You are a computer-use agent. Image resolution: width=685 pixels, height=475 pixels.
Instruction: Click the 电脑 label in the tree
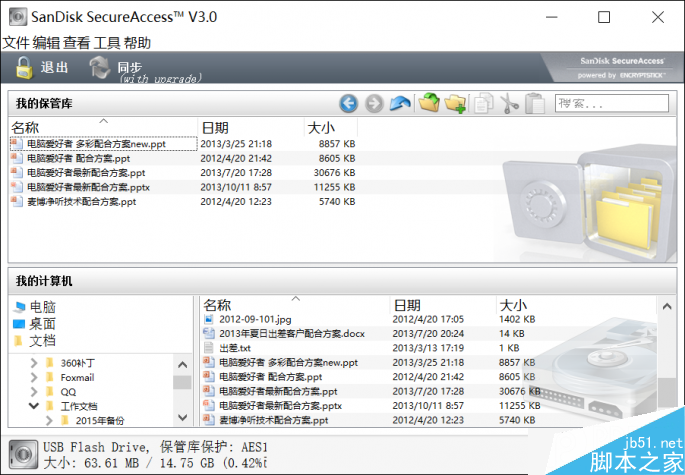[43, 307]
